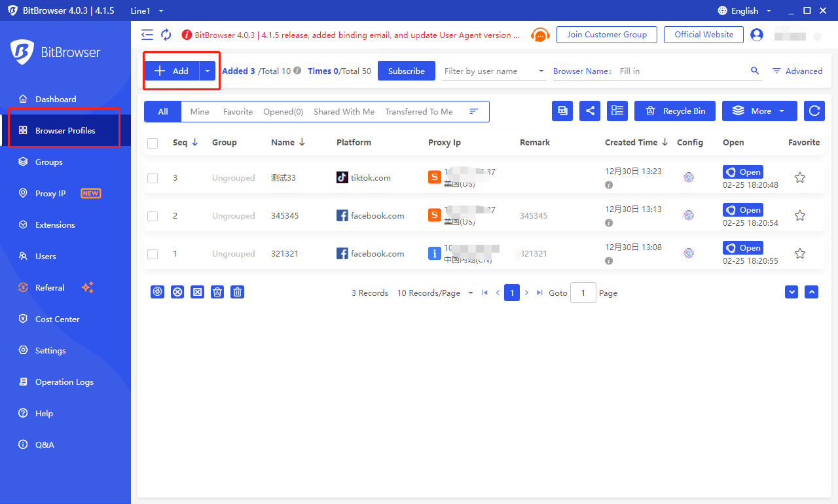
Task: Open the user account avatar icon
Action: pos(757,35)
